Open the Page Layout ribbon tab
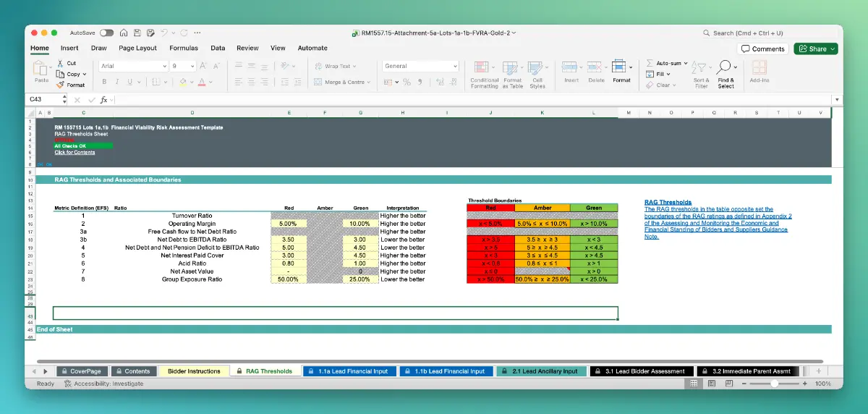The image size is (868, 414). 137,48
